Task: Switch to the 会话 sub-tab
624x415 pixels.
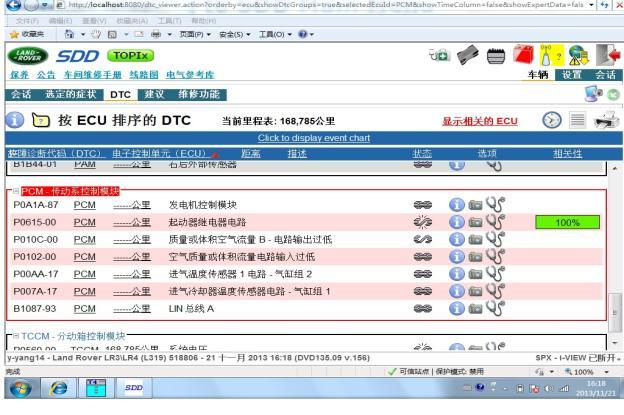Action: pos(21,94)
